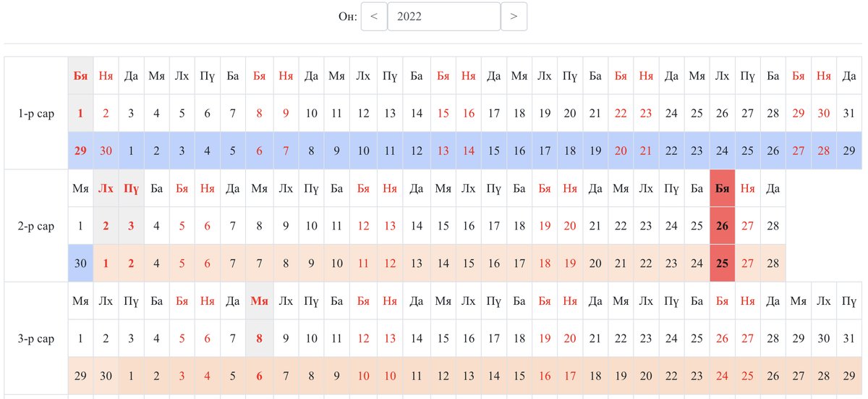The height and width of the screenshot is (399, 868).
Task: Click bold Мя weekday header in 3-р сар
Action: [259, 301]
